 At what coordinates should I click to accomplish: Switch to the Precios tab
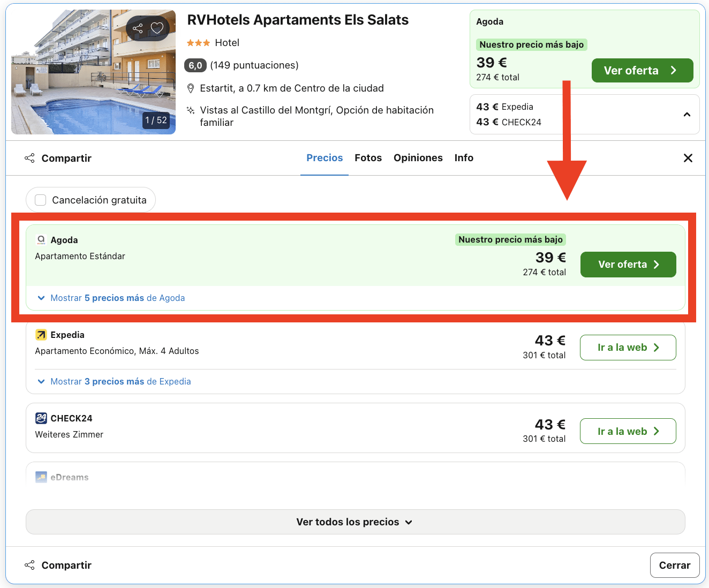(325, 158)
